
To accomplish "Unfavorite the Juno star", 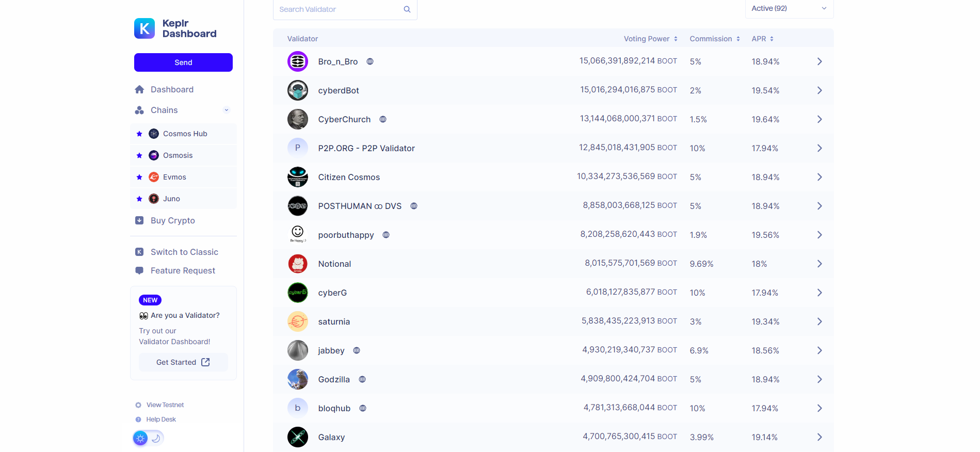I will point(139,199).
